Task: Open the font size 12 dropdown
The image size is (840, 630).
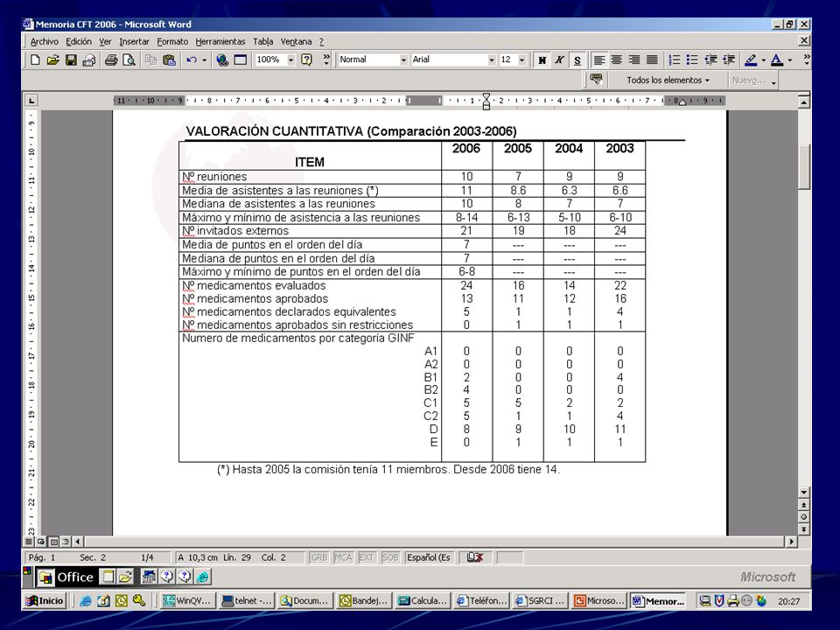Action: click(x=521, y=60)
